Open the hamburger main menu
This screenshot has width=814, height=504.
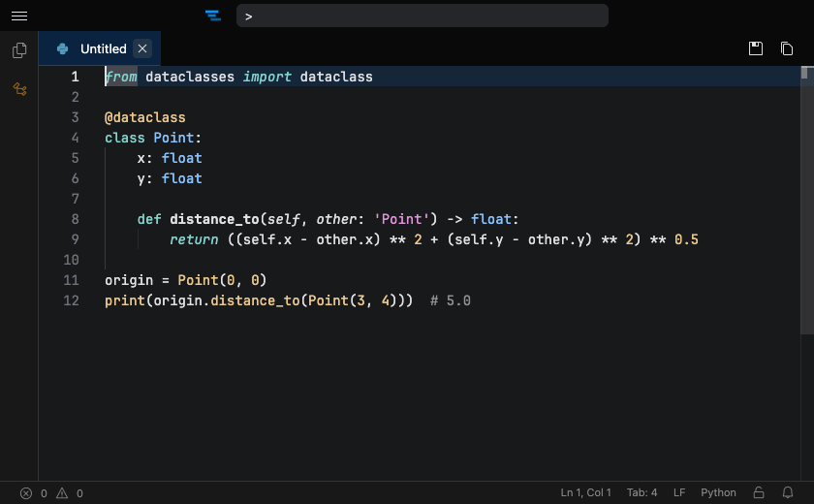coord(19,16)
